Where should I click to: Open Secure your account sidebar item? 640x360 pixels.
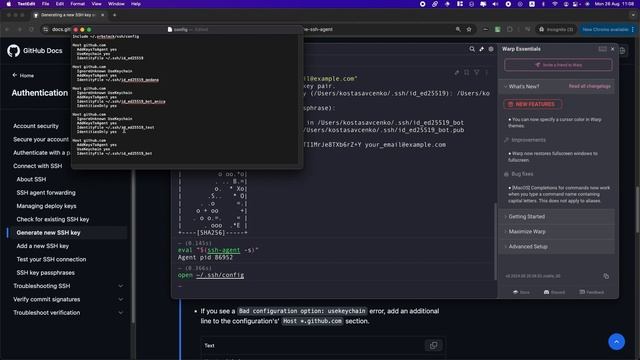click(x=41, y=140)
